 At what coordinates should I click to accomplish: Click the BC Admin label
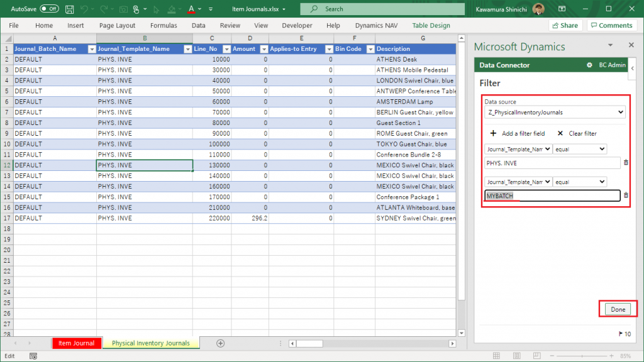(x=612, y=65)
